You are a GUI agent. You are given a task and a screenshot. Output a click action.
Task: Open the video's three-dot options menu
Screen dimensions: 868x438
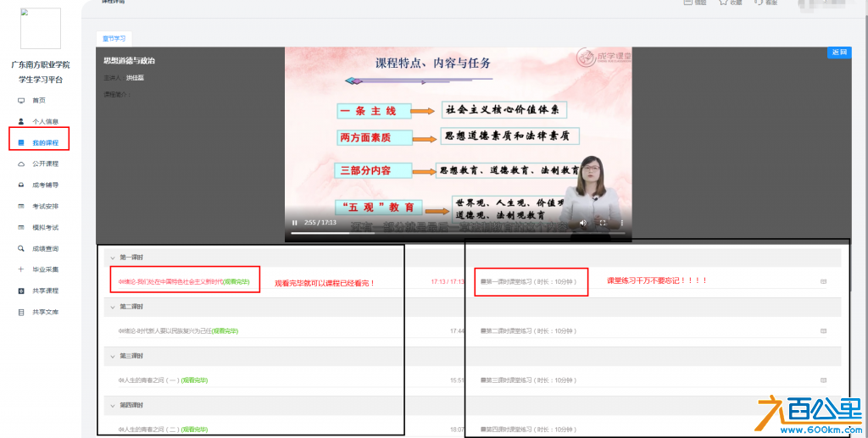coord(621,223)
